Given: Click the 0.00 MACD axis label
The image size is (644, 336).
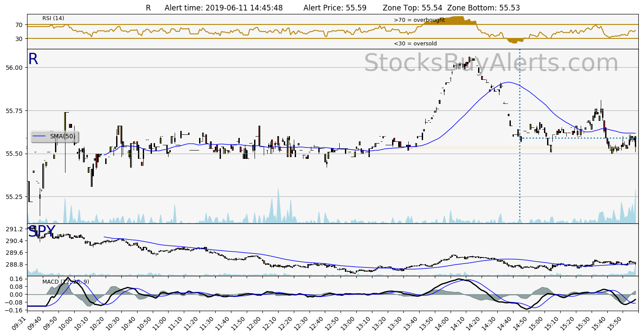Looking at the screenshot, I should (16, 295).
